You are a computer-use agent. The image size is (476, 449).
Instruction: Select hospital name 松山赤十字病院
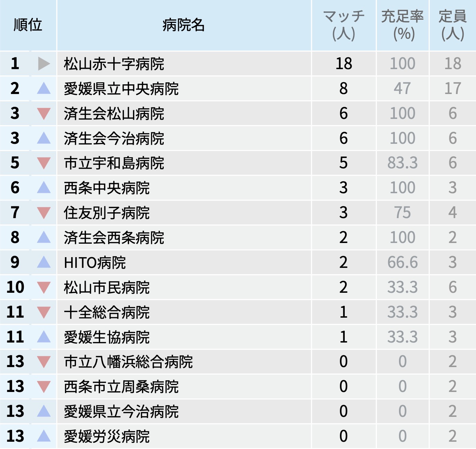pos(114,64)
